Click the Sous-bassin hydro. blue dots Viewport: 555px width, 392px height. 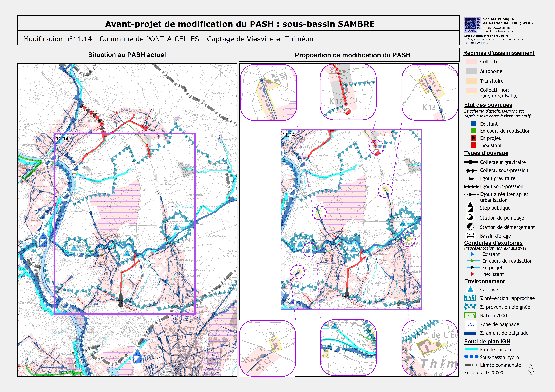(471, 356)
